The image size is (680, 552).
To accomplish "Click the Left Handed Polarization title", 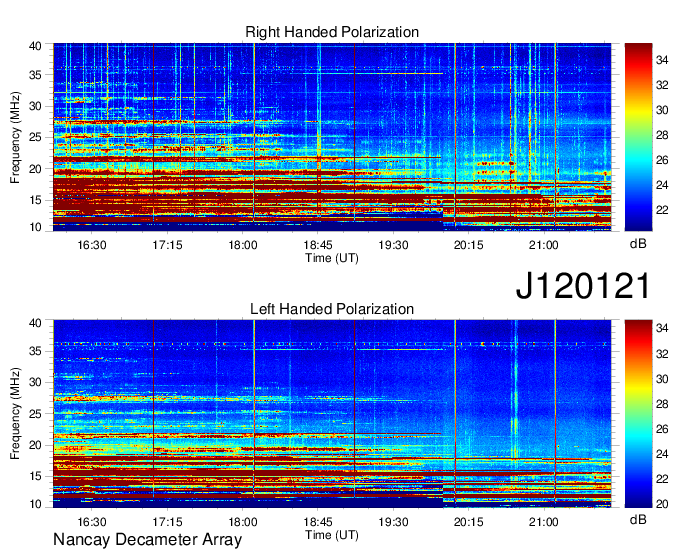I will [332, 309].
